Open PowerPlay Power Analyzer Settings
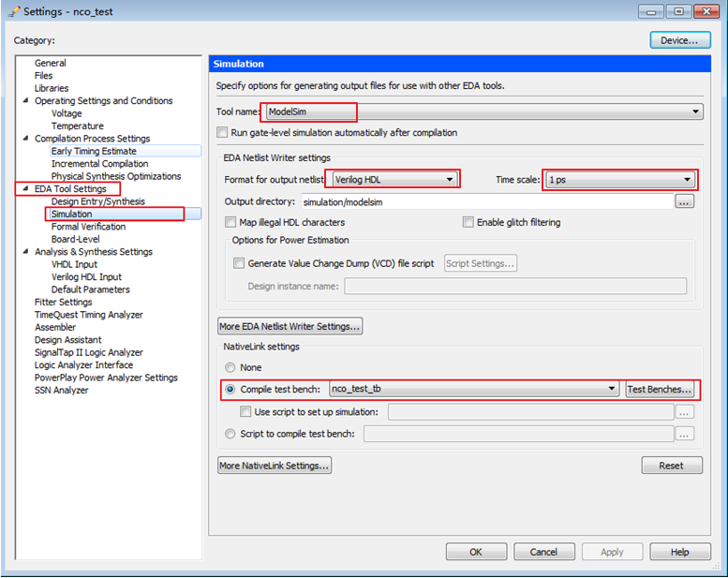728x578 pixels. (x=106, y=378)
